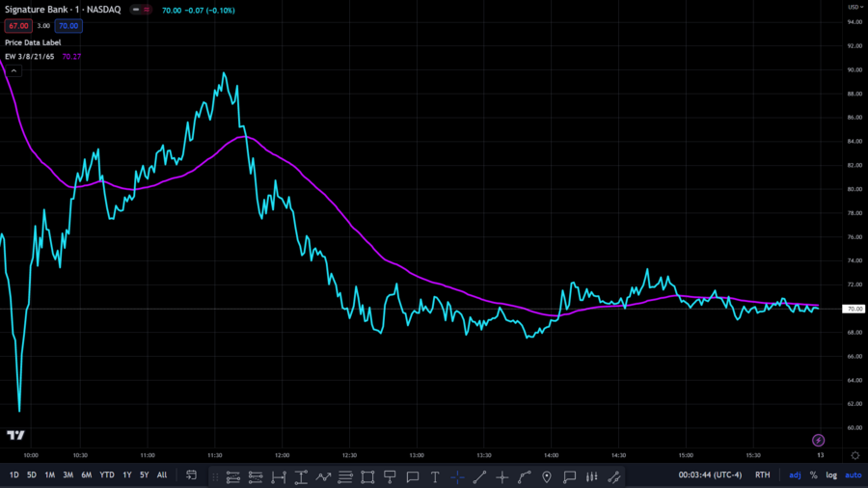Switch to All date range
868x488 pixels.
tap(162, 475)
